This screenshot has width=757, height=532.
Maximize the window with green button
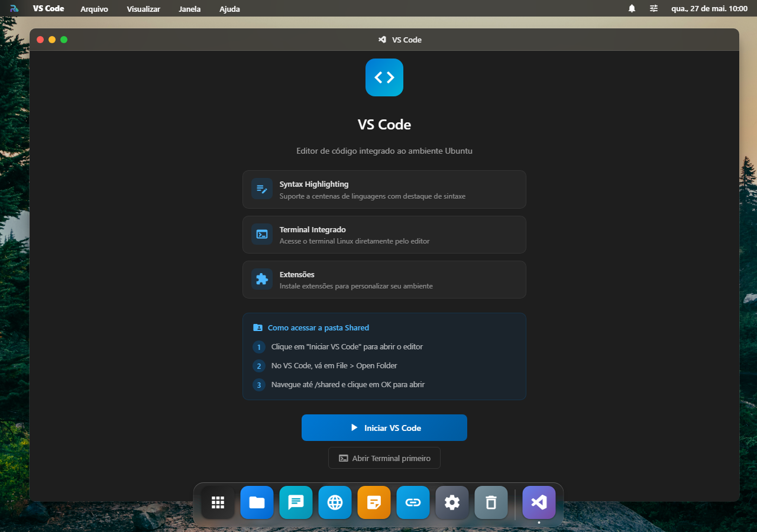(x=64, y=40)
